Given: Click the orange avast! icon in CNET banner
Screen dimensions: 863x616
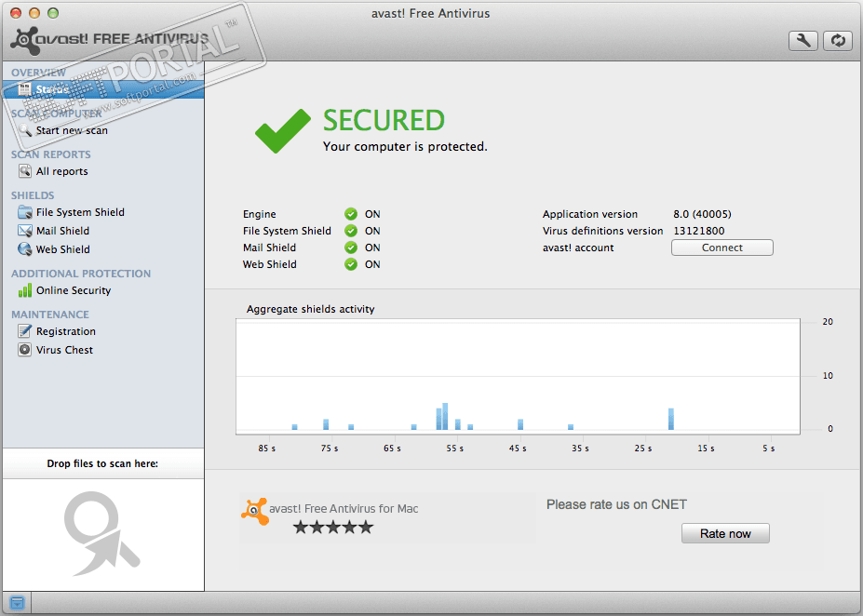Looking at the screenshot, I should point(254,512).
